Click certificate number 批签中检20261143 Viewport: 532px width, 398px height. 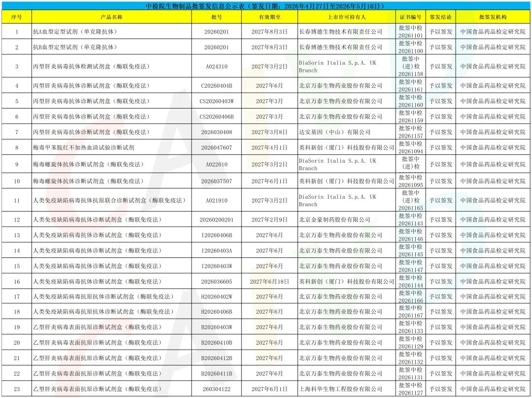click(x=410, y=220)
